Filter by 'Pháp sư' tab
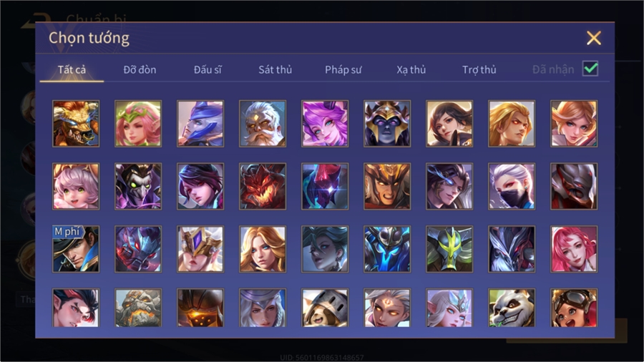 pos(343,70)
